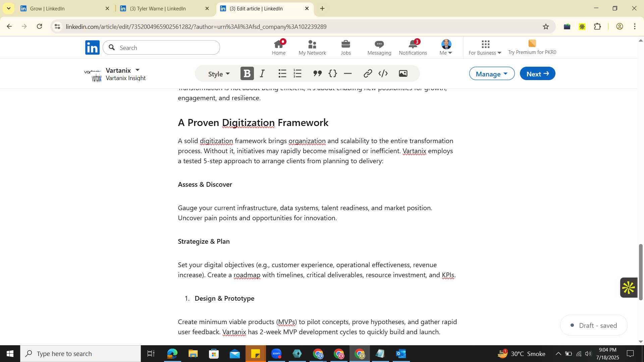
Task: Expand the Vartanix author selector
Action: 137,70
